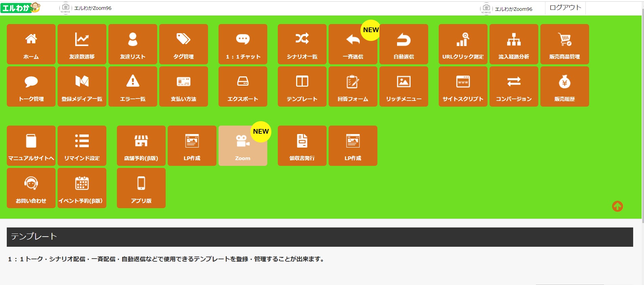Viewport: 644px width, 285px height.
Task: Click the scroll-to-top arrow button
Action: 617,206
